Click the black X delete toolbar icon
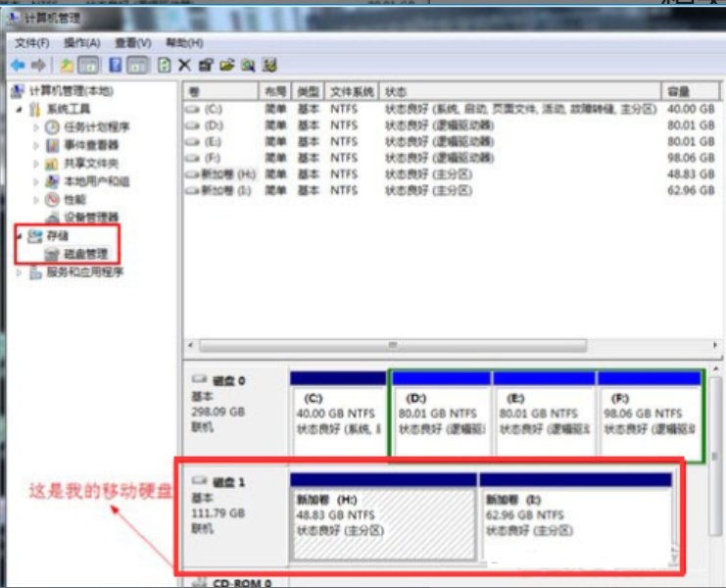The width and height of the screenshot is (726, 588). (x=183, y=66)
